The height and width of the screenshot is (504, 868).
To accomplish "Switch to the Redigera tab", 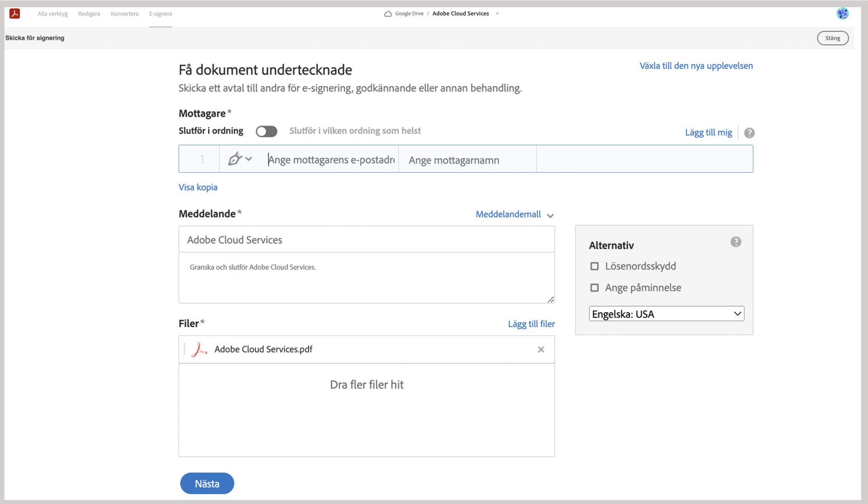I will [x=89, y=14].
